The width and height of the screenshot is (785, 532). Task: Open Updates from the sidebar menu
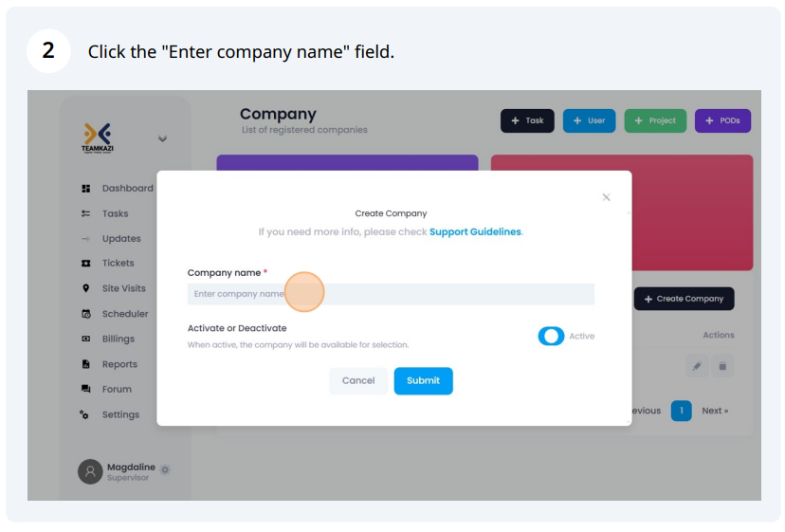[x=121, y=239]
